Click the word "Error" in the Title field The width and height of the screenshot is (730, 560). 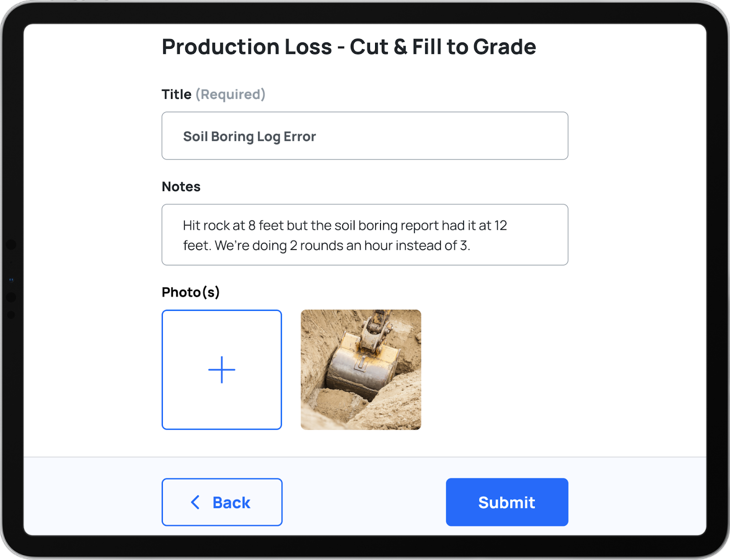[300, 136]
